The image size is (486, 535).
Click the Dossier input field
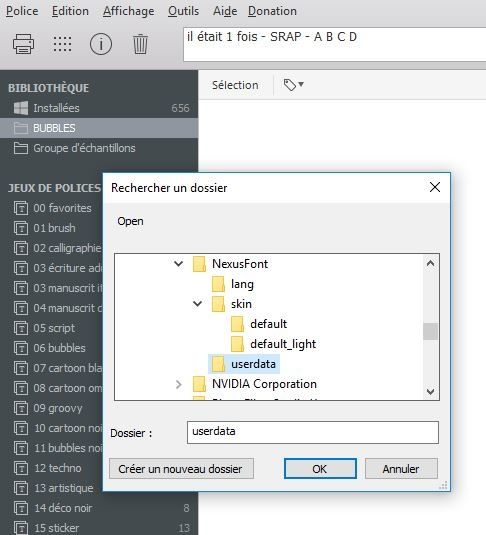313,432
